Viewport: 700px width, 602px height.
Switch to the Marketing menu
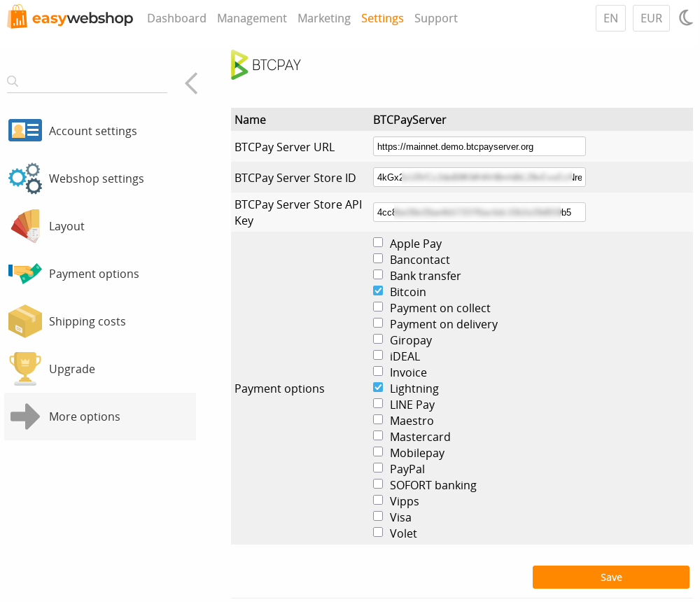pos(324,18)
